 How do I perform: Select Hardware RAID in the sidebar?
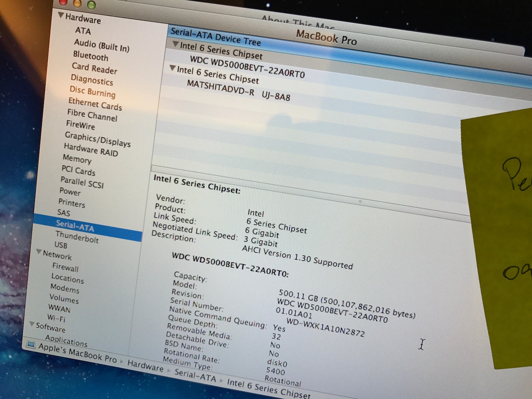coord(91,150)
